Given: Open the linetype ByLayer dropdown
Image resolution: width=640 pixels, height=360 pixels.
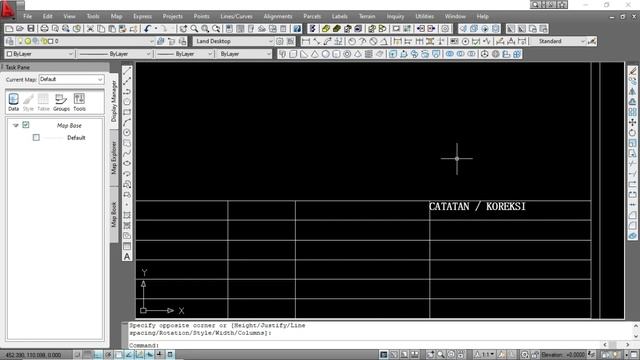Looking at the screenshot, I should pyautogui.click(x=115, y=54).
